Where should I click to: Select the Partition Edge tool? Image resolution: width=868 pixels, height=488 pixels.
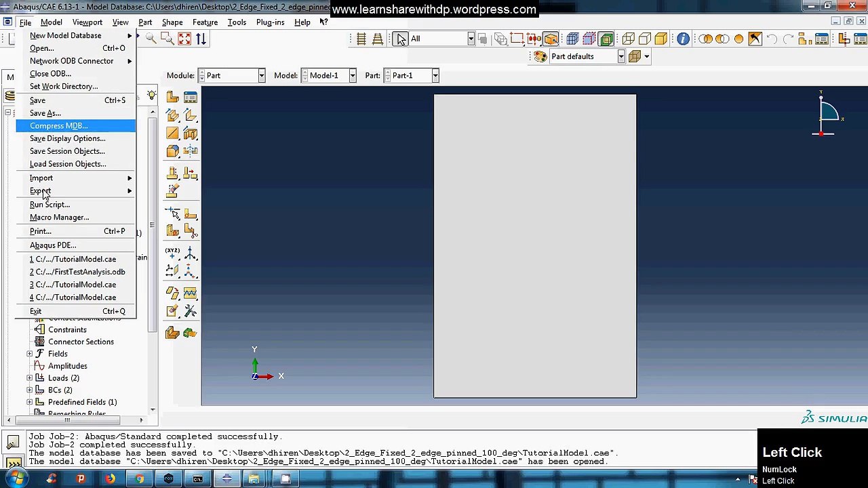tap(172, 214)
